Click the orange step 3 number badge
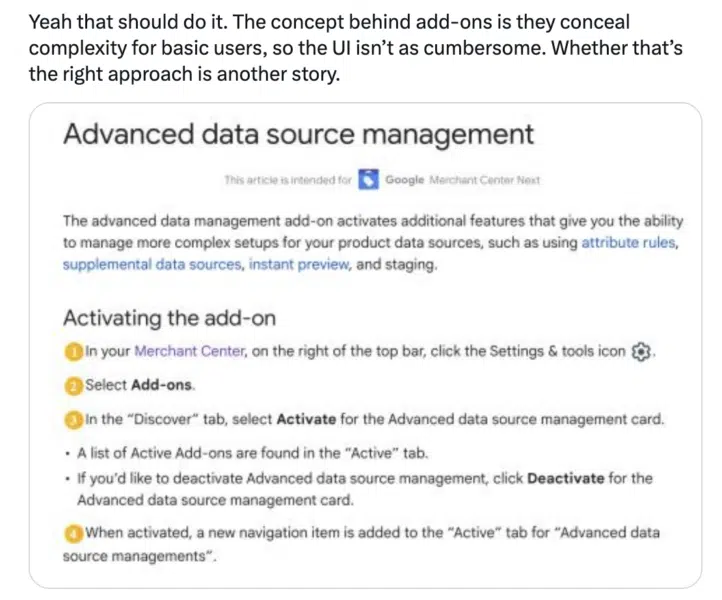Image resolution: width=722 pixels, height=600 pixels. click(73, 418)
